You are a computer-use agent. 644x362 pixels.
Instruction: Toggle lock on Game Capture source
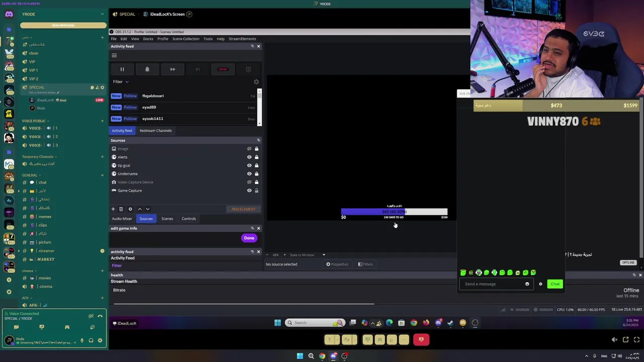pos(257,191)
